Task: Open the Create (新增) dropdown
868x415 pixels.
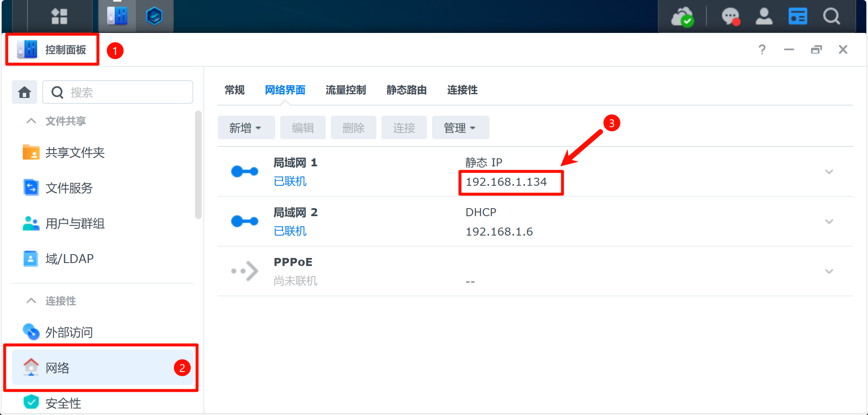Action: (246, 127)
